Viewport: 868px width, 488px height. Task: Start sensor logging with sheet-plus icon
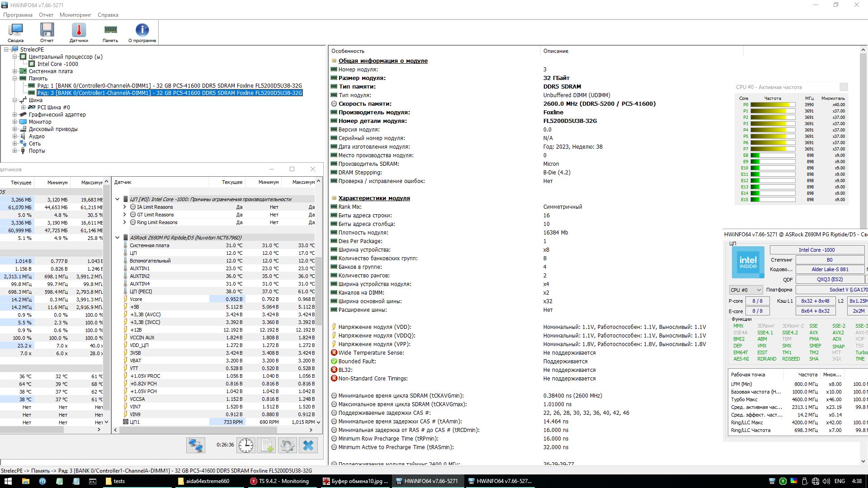click(266, 446)
